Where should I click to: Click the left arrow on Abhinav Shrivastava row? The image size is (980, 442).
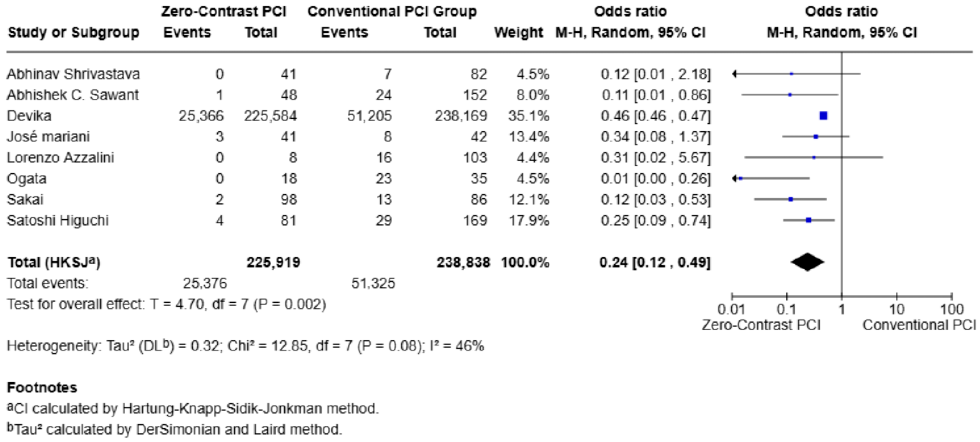[x=734, y=74]
